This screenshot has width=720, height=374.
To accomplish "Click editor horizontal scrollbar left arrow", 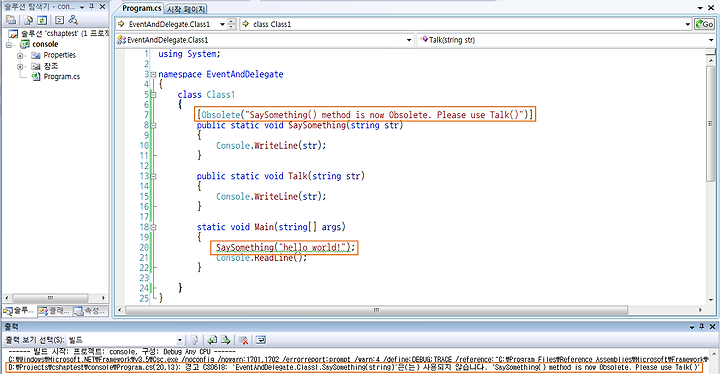I will (x=120, y=310).
